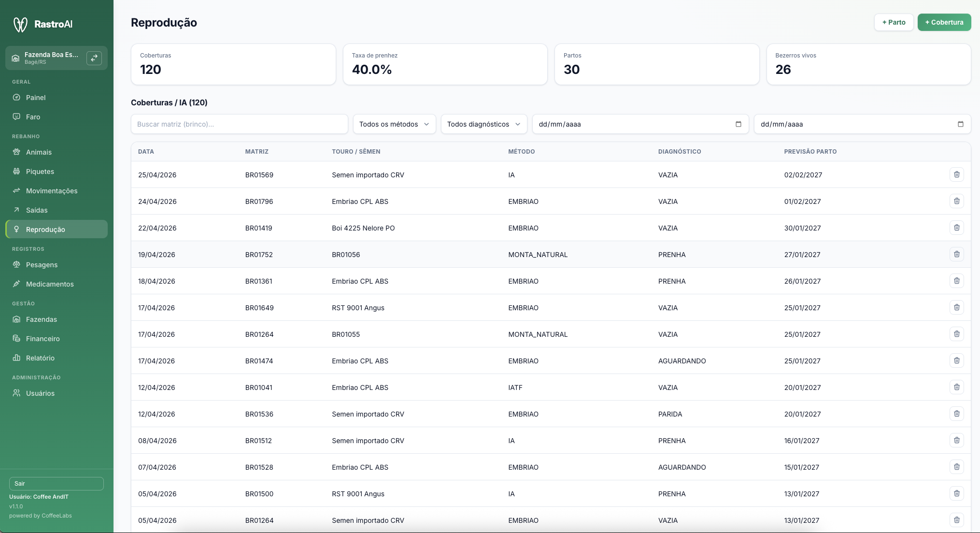Click the + Cobertura button
980x533 pixels.
944,22
